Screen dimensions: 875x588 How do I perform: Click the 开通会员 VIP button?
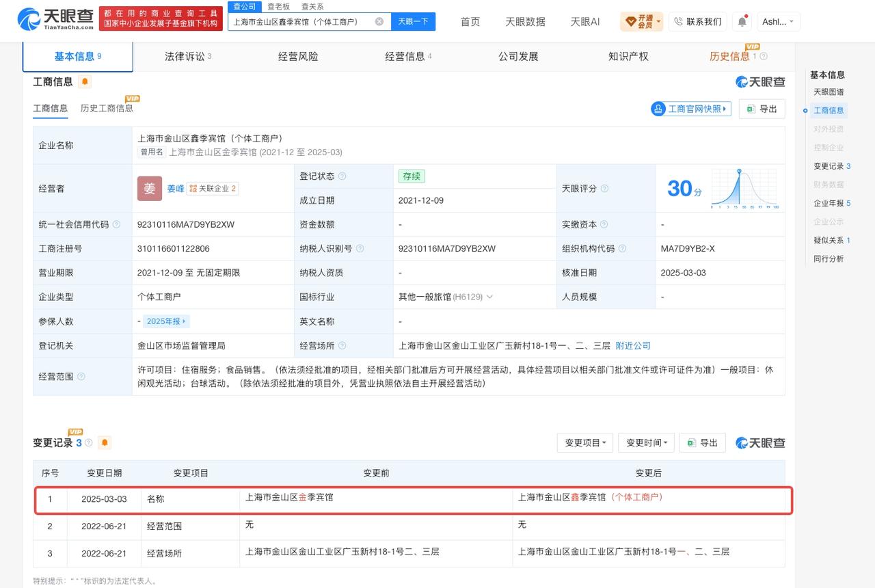point(642,21)
